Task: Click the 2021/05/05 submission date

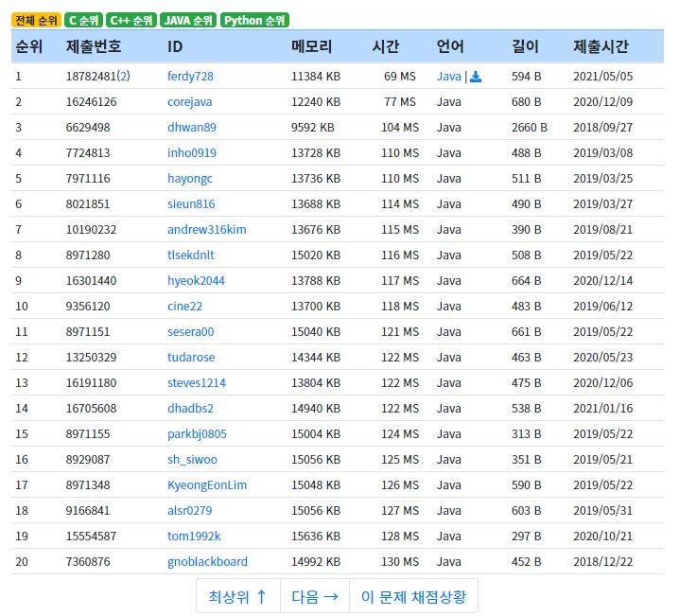Action: click(602, 77)
